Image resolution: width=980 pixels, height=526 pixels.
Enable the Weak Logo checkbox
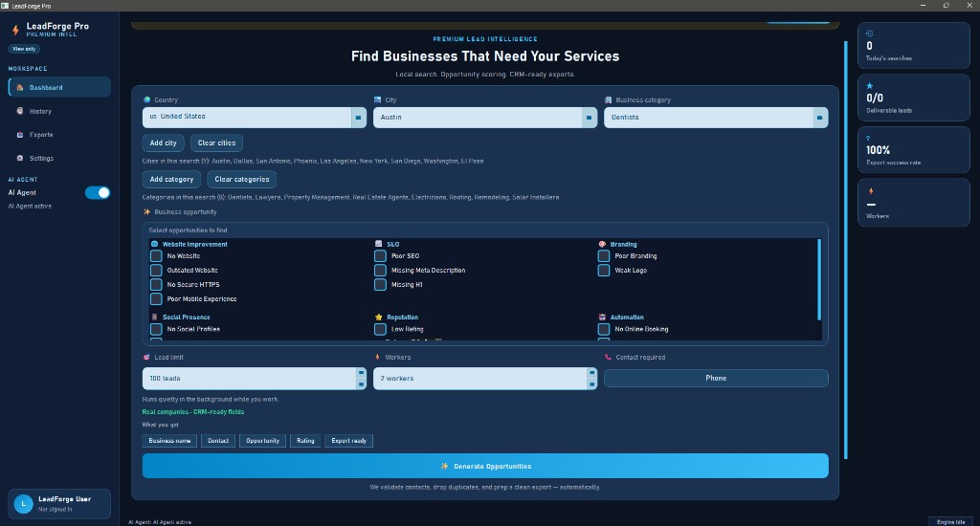(604, 271)
